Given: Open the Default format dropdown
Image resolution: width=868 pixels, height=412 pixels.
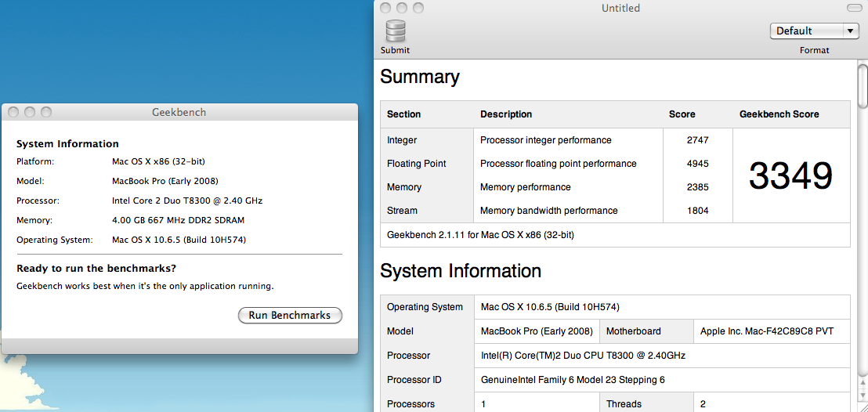Looking at the screenshot, I should click(814, 31).
